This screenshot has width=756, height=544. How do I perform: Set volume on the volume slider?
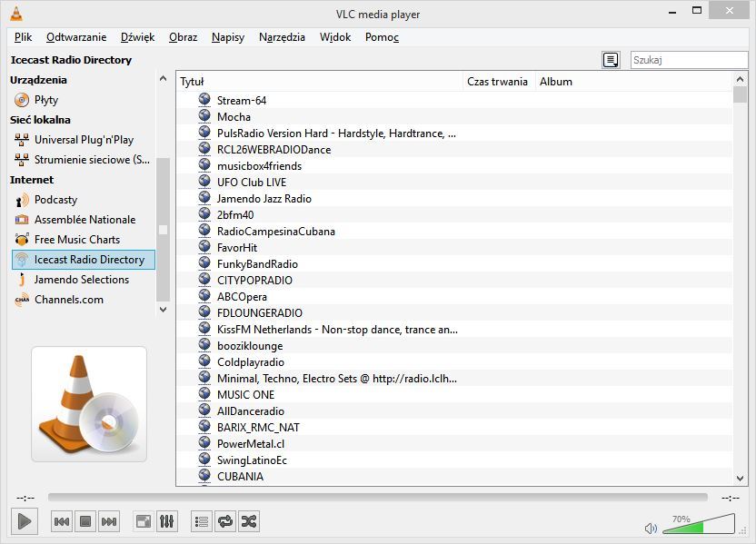tap(699, 524)
